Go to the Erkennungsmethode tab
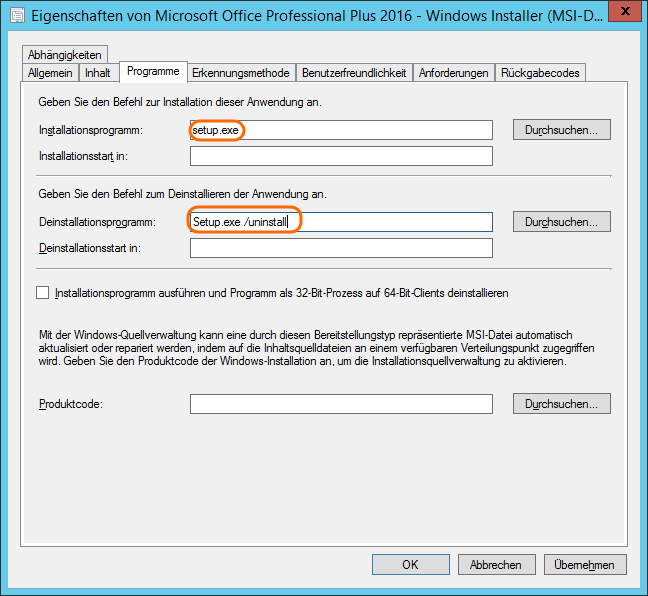This screenshot has width=648, height=596. point(241,72)
